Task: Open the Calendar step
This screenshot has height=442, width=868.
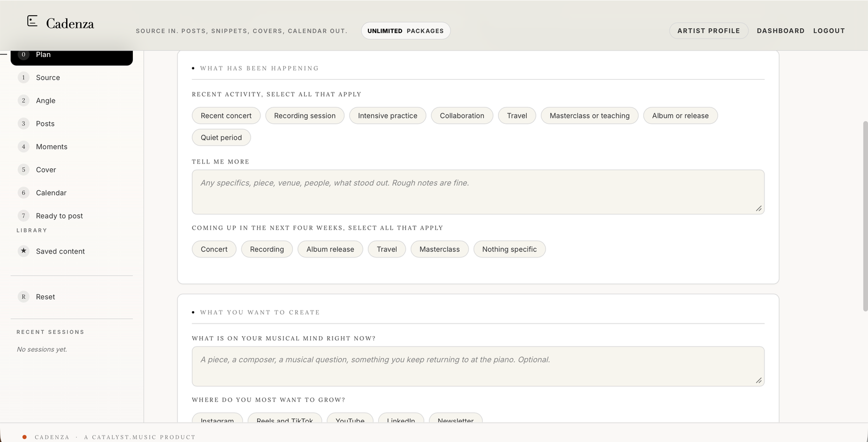Action: (72, 193)
